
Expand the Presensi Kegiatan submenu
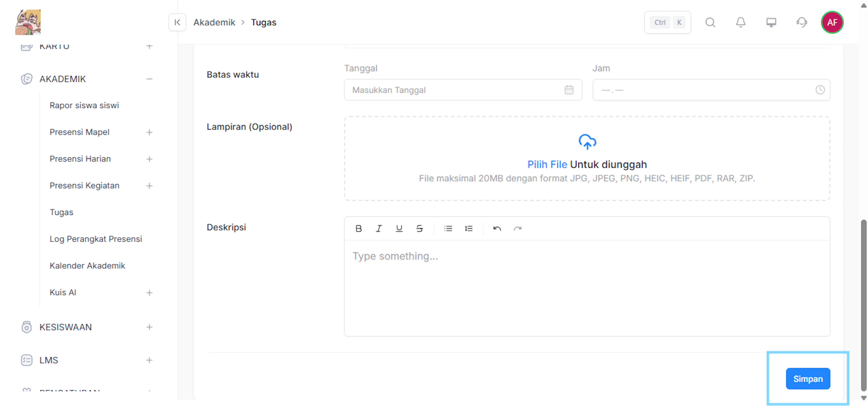coord(149,186)
